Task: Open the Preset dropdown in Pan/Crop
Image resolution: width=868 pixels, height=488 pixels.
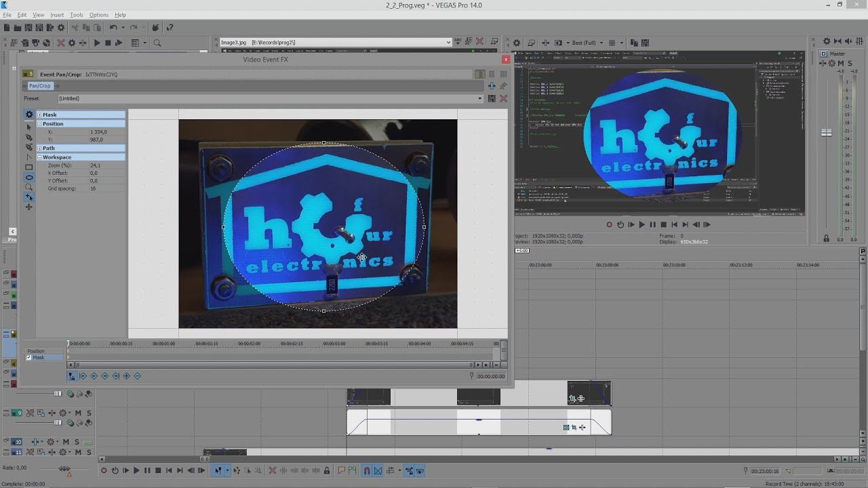Action: (480, 98)
